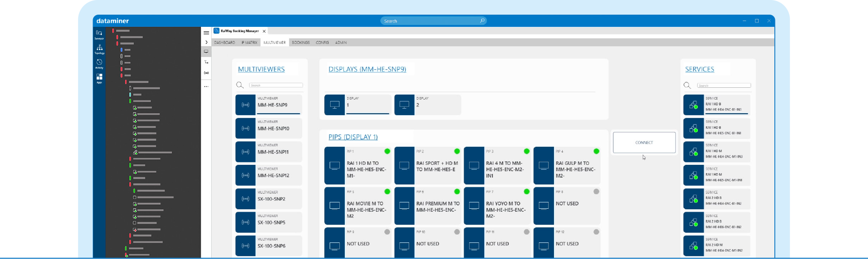Select service RAI 1 HD B MM-HE-HE4-ENC-B1-IN3

[717, 105]
